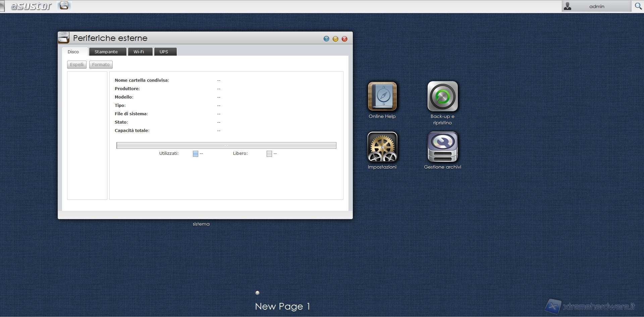This screenshot has height=317, width=644.
Task: Click the disk capacity usage bar
Action: [x=226, y=145]
